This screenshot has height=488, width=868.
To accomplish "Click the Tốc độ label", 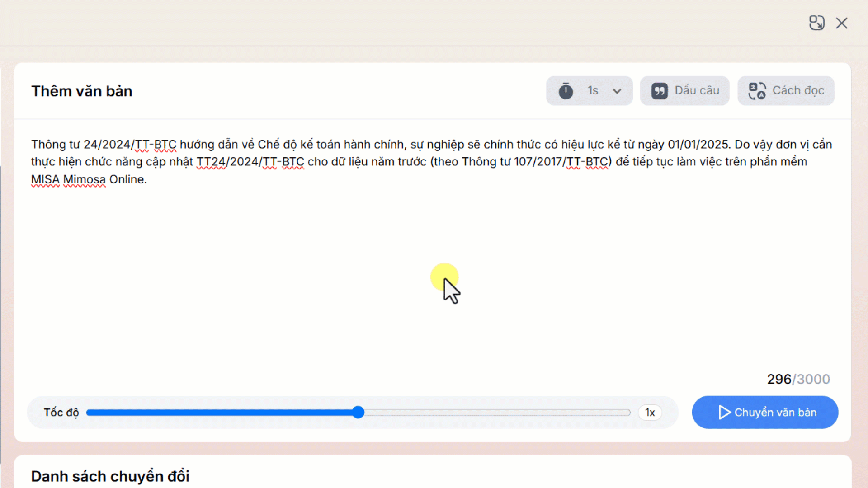I will coord(61,413).
